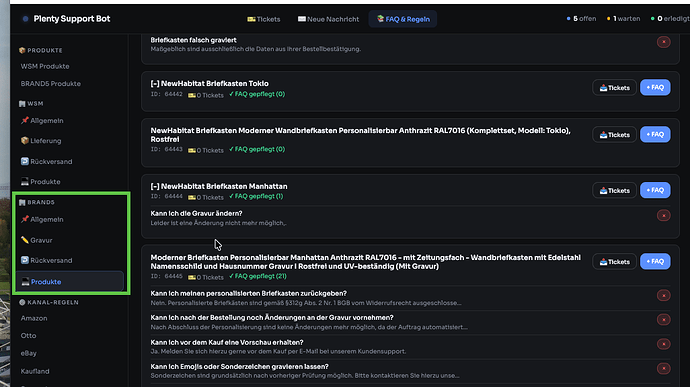Add FAQ to NewHabitat Briefkasten Tokio
This screenshot has height=387, width=690.
[655, 87]
